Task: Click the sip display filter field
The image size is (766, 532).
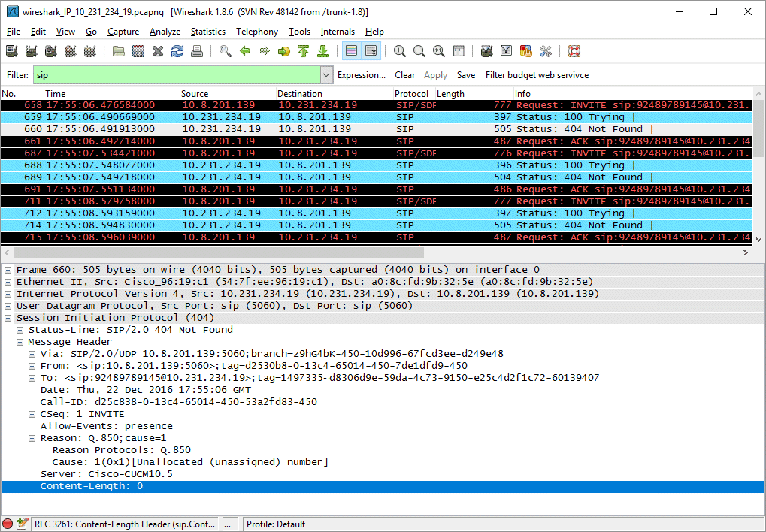Action: (177, 75)
